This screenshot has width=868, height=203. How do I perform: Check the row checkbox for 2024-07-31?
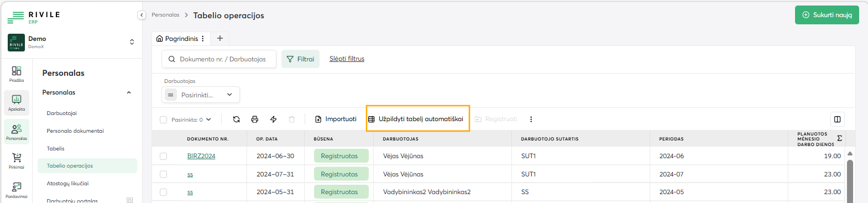coord(163,174)
